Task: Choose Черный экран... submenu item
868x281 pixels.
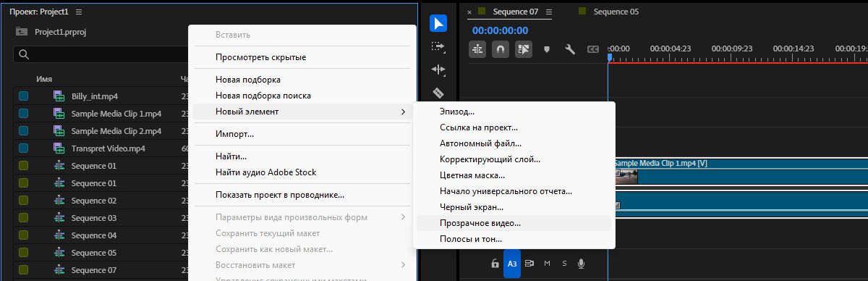Action: point(472,207)
